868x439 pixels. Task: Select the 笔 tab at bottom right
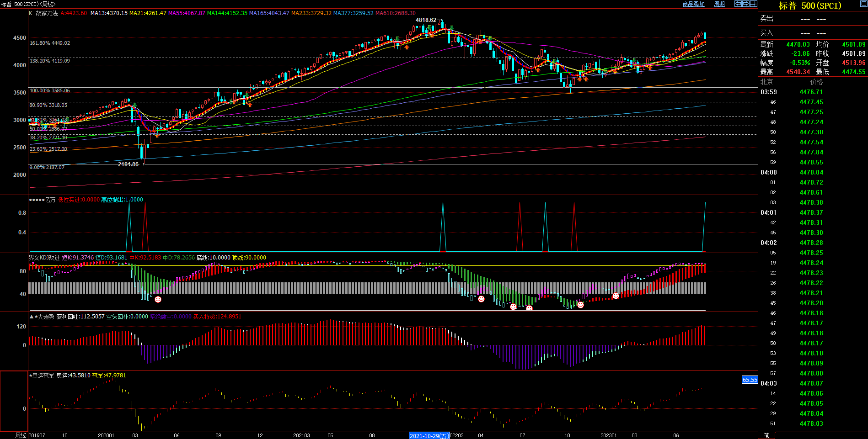click(x=766, y=435)
